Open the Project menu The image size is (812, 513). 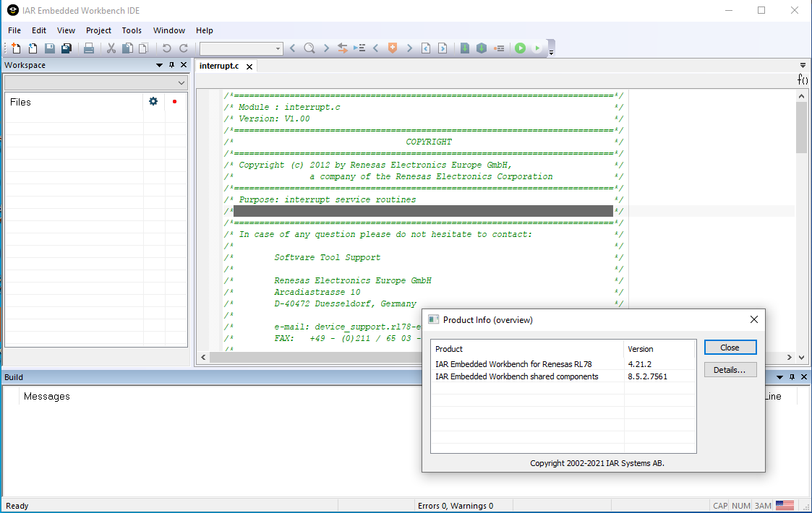(98, 30)
